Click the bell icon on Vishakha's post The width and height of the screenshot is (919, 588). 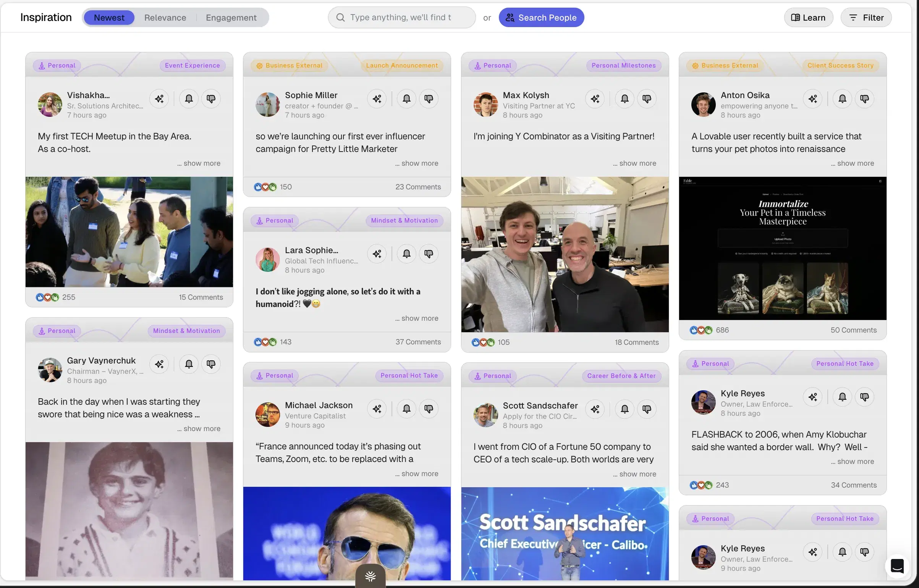pyautogui.click(x=189, y=99)
